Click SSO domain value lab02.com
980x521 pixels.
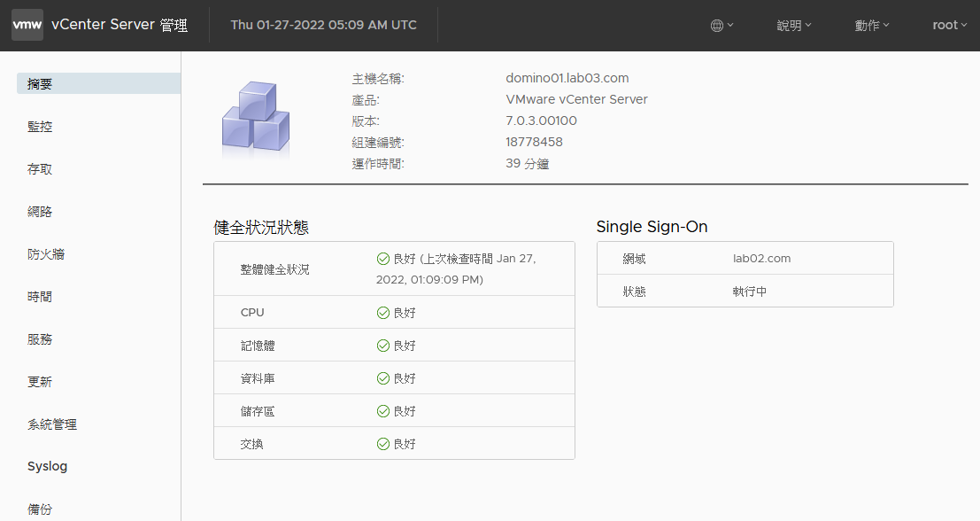[x=762, y=259]
